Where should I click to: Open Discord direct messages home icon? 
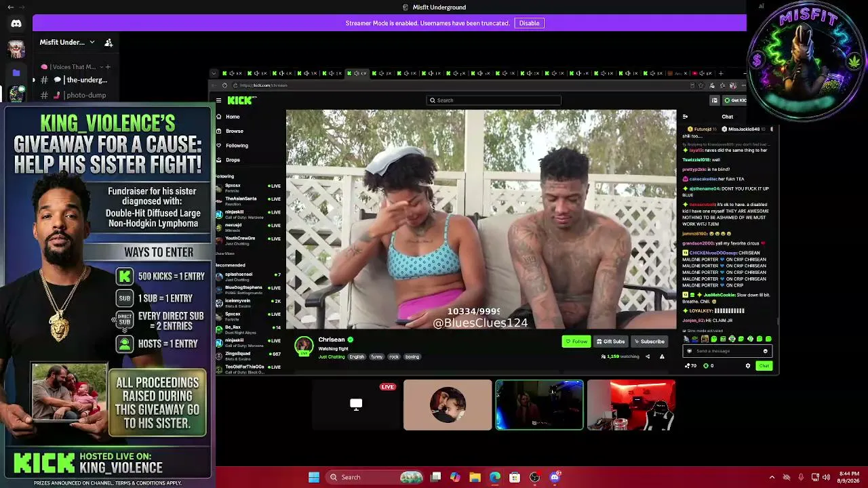[16, 24]
